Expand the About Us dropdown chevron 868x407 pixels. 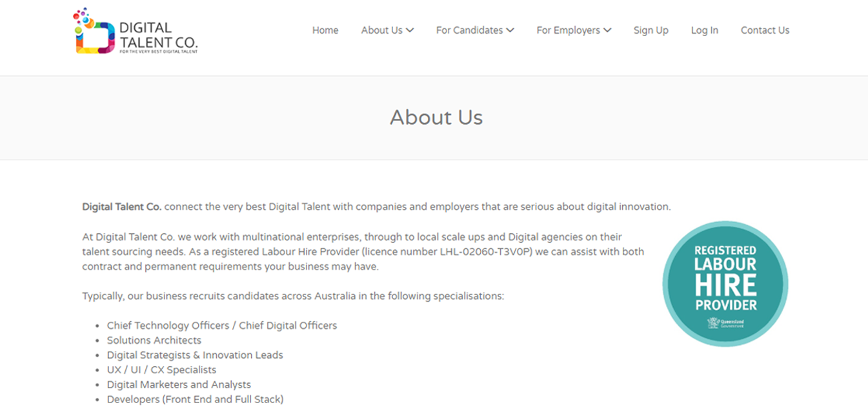tap(410, 30)
